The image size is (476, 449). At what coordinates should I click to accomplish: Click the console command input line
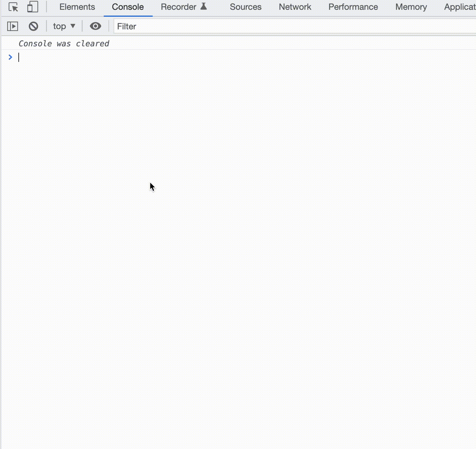(230, 57)
